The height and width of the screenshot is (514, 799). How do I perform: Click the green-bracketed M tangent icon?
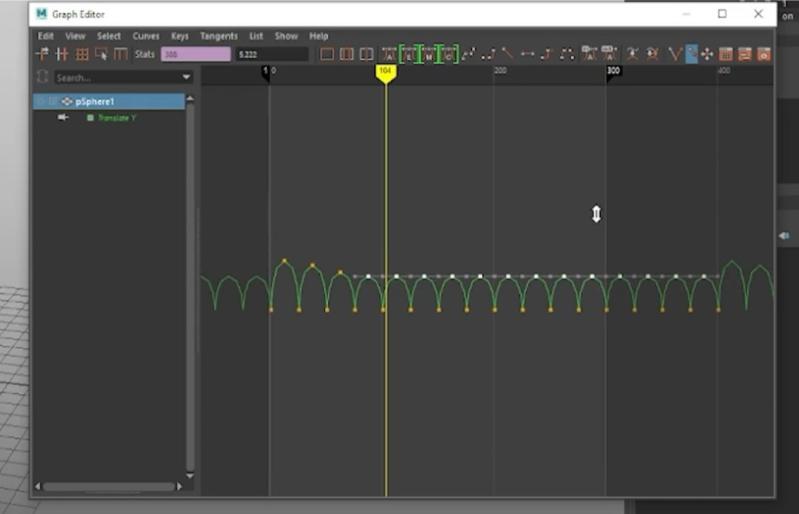429,54
